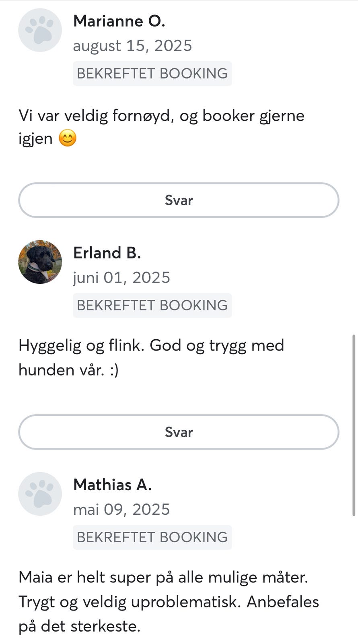The image size is (358, 644).
Task: Click Bekreftet Booking badge under Mathias A.
Action: point(152,537)
